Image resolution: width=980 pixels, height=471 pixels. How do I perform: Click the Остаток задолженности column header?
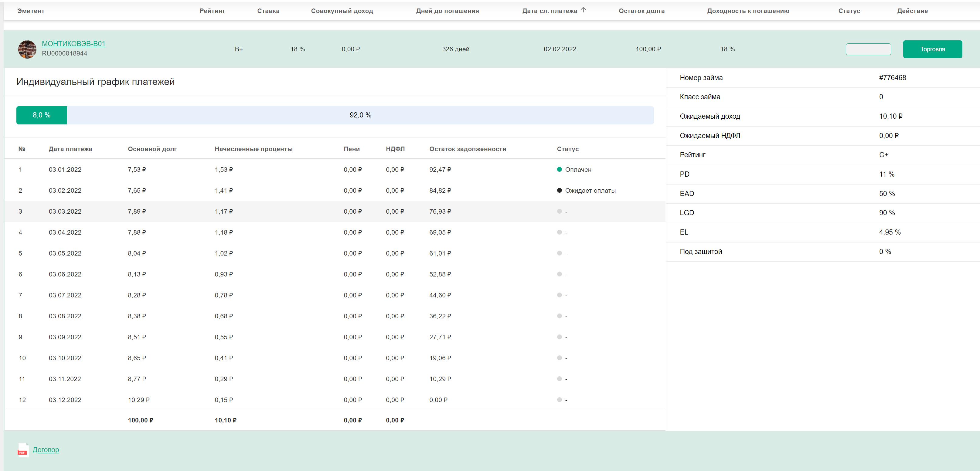[x=468, y=149]
